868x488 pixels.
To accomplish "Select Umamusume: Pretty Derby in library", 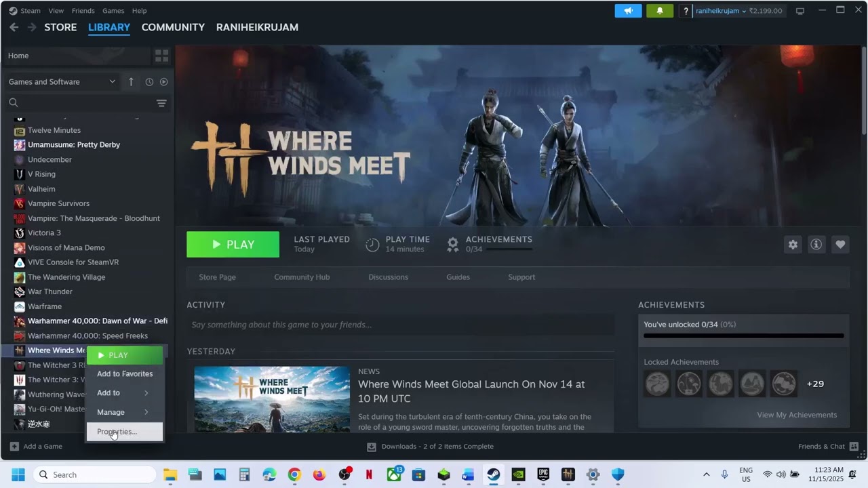I will pos(74,145).
